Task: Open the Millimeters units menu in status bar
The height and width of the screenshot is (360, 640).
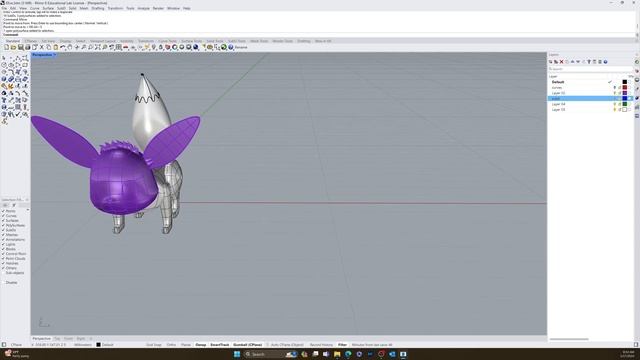Action: point(83,345)
